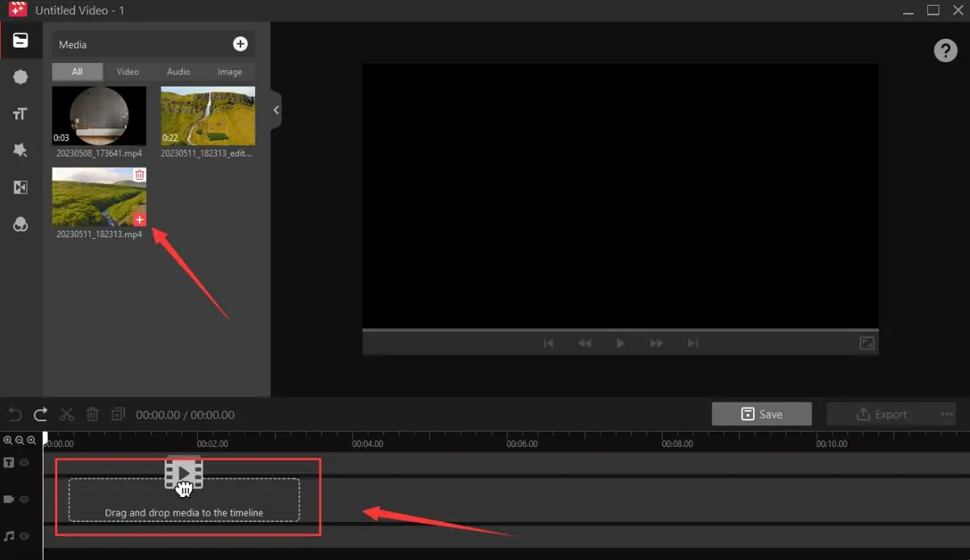The width and height of the screenshot is (970, 560).
Task: Click the 00:04.00 mark on timeline ruler
Action: pyautogui.click(x=367, y=444)
